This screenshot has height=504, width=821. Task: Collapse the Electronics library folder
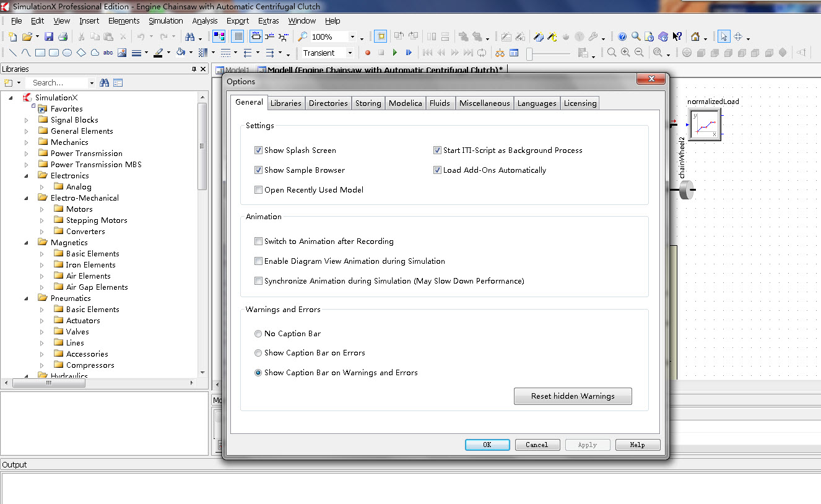27,176
